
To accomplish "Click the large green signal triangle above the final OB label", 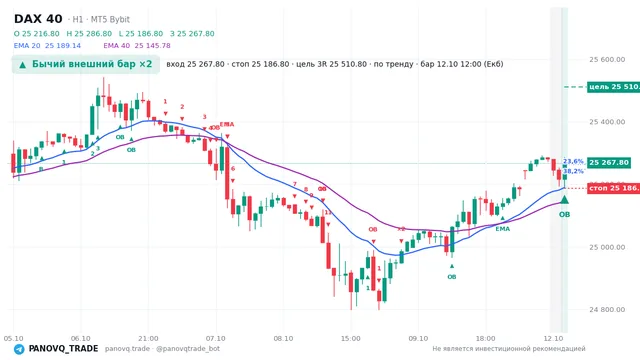I will point(564,200).
